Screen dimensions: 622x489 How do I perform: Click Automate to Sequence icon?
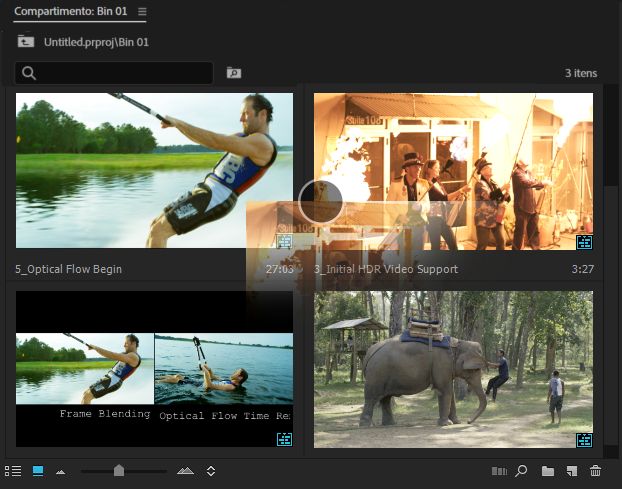[499, 471]
